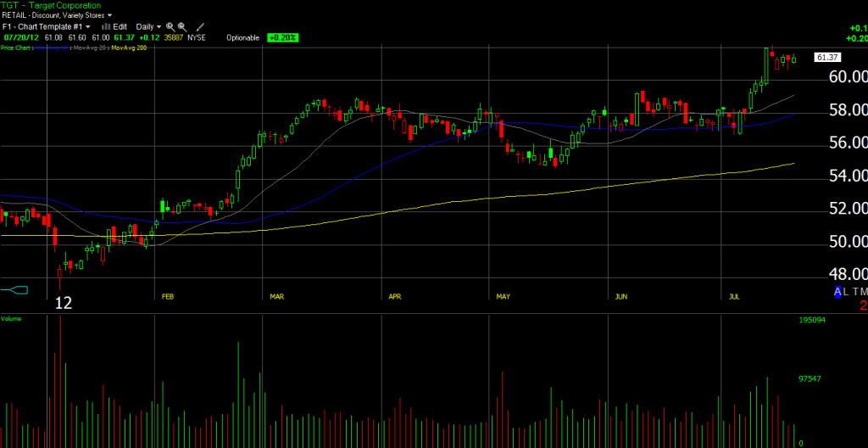The height and width of the screenshot is (448, 868).
Task: Click the MAY month marker
Action: [503, 297]
